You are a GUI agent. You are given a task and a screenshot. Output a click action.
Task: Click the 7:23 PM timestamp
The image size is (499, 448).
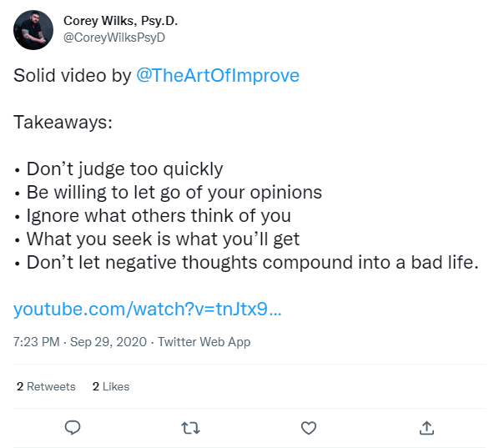(37, 342)
